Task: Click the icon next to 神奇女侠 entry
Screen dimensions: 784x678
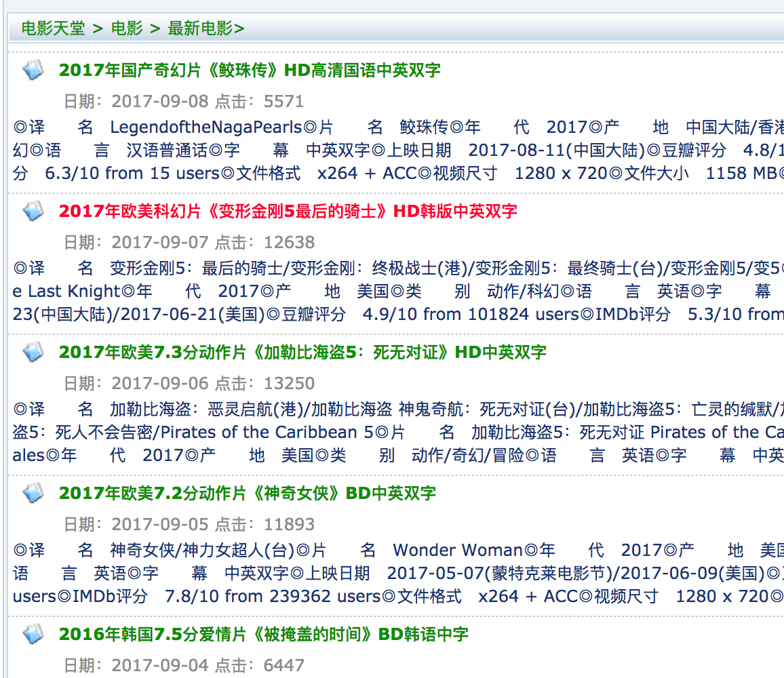Action: tap(33, 493)
